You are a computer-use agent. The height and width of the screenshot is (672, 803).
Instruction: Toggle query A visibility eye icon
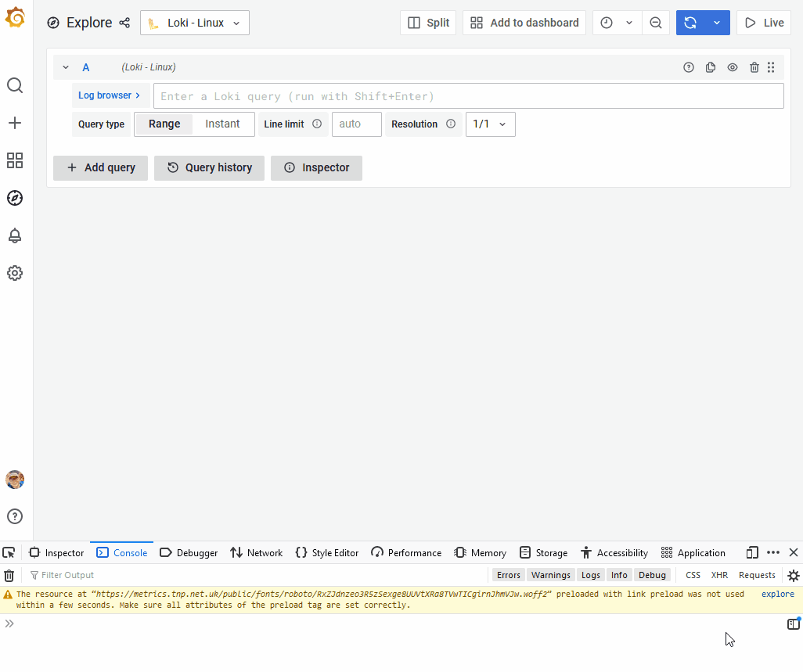733,67
